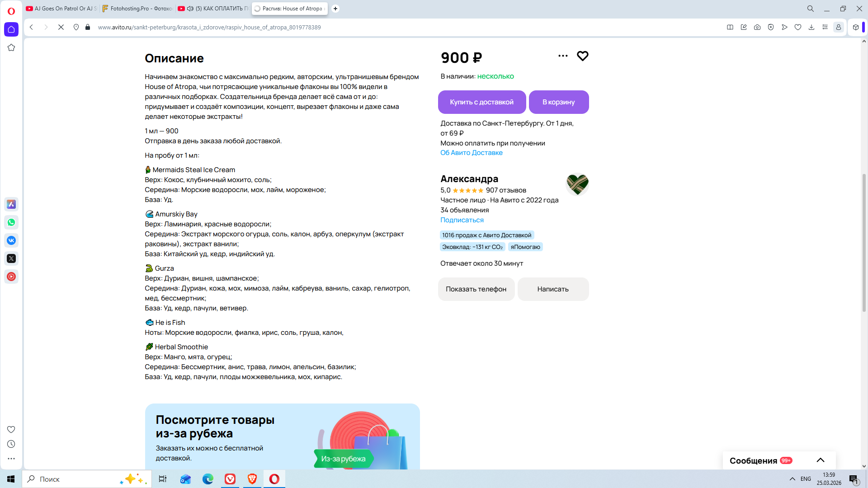Click page vertical scrollbar thumb
The width and height of the screenshot is (868, 488).
coord(864,242)
